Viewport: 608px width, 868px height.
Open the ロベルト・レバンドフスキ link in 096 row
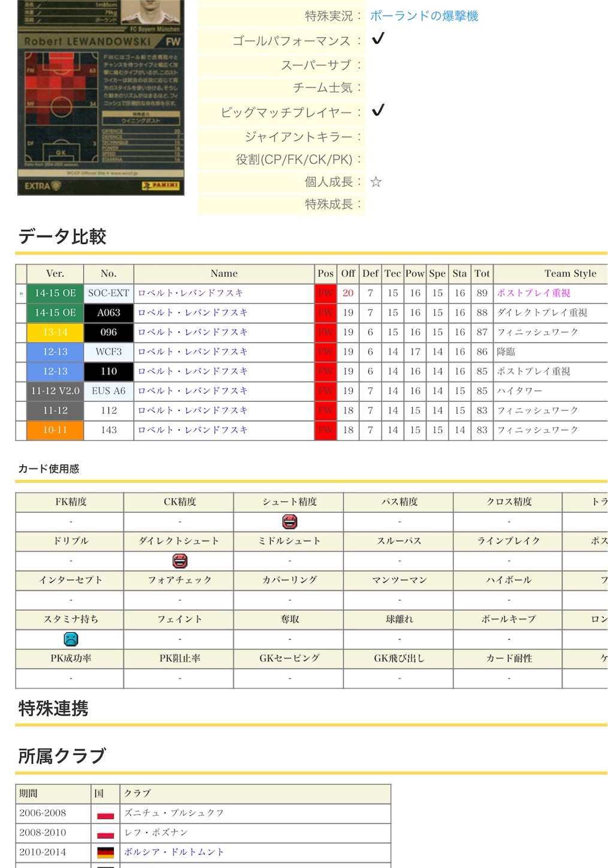tap(192, 332)
